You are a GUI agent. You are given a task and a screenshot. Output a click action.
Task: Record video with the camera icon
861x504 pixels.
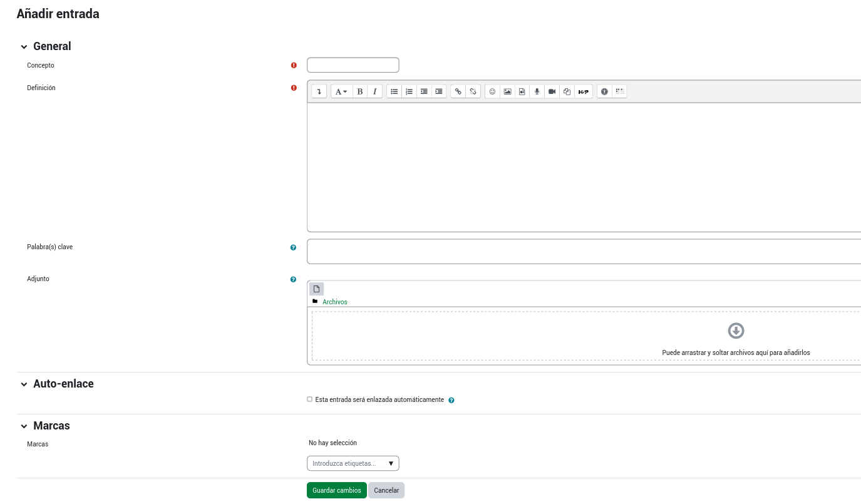point(552,91)
